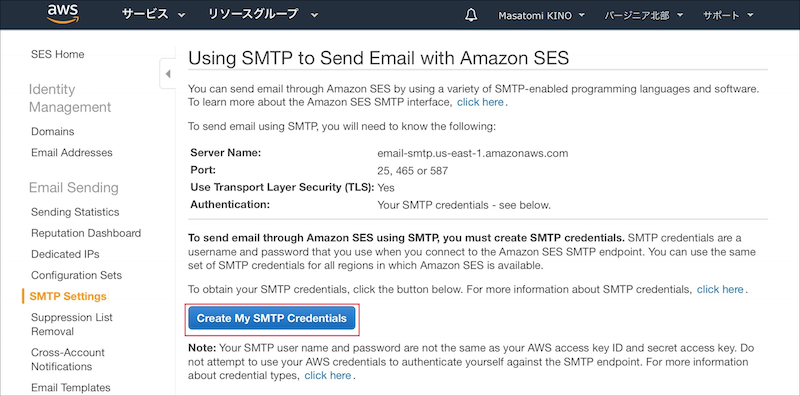This screenshot has height=396, width=800.
Task: Collapse the sidebar with the arrow handle
Action: click(167, 75)
